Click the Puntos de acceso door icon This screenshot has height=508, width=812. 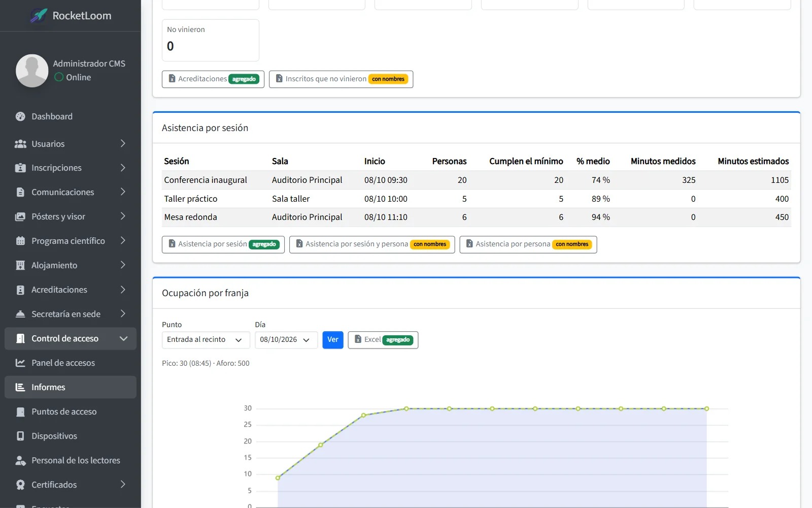pos(20,411)
